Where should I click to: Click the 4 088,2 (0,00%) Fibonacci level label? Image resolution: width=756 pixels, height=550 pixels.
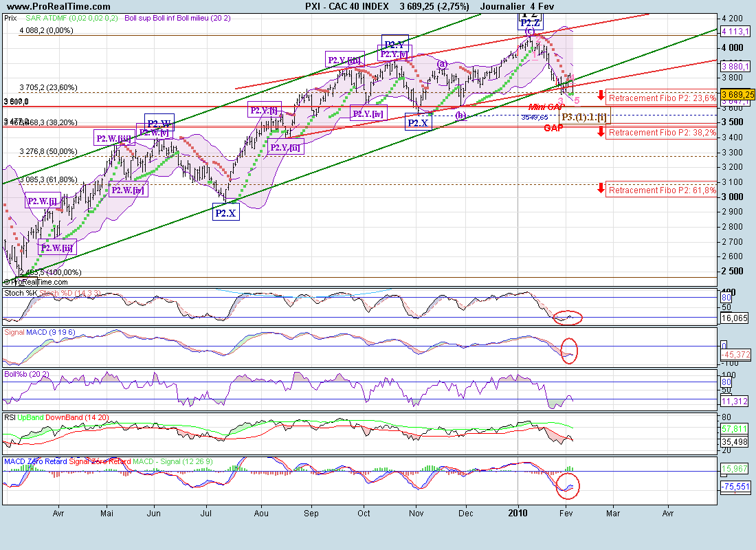(46, 30)
